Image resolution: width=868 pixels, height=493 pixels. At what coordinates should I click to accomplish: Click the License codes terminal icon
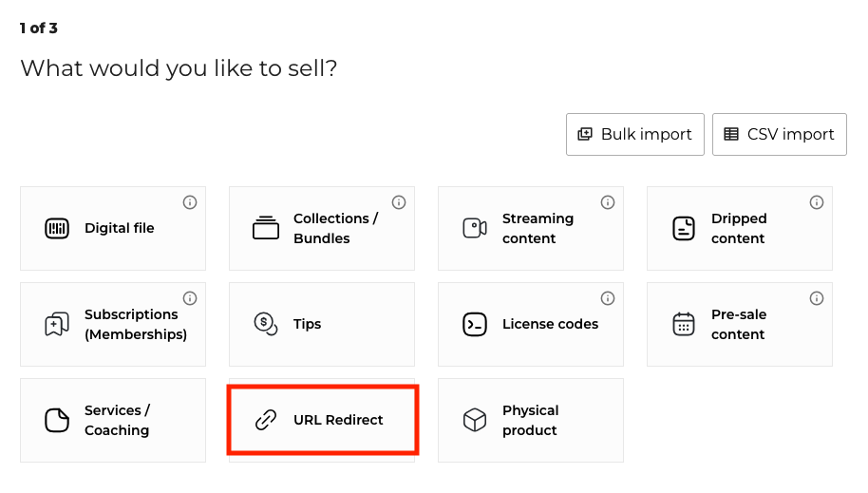coord(475,324)
